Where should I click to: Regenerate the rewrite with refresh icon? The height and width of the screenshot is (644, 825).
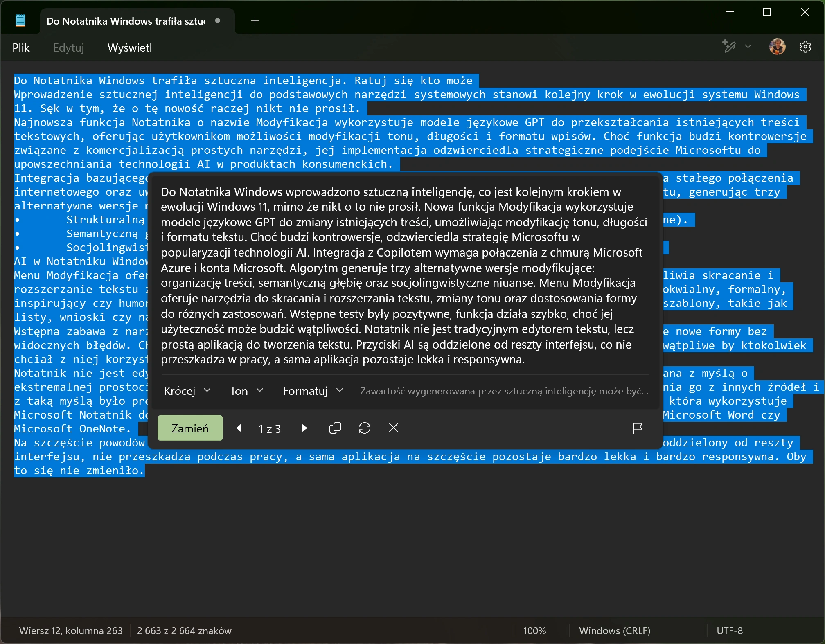tap(364, 428)
